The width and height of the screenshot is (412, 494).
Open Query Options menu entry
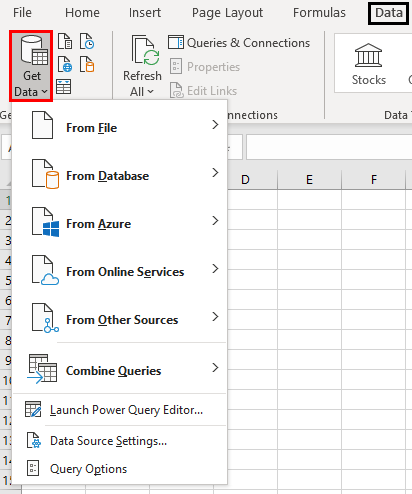tap(120, 469)
